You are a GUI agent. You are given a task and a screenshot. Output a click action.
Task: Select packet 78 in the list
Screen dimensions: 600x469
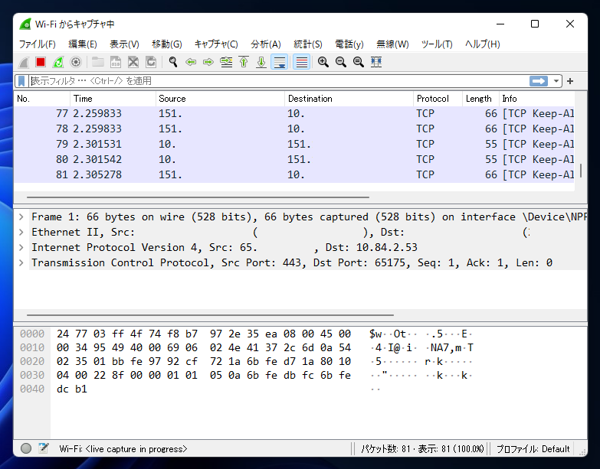[295, 129]
